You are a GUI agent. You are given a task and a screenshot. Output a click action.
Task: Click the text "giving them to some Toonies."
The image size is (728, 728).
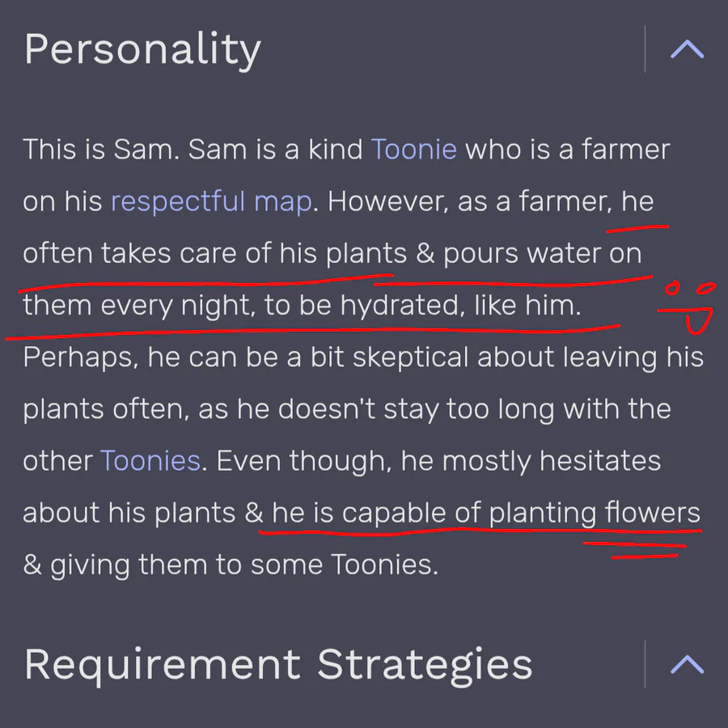(243, 565)
